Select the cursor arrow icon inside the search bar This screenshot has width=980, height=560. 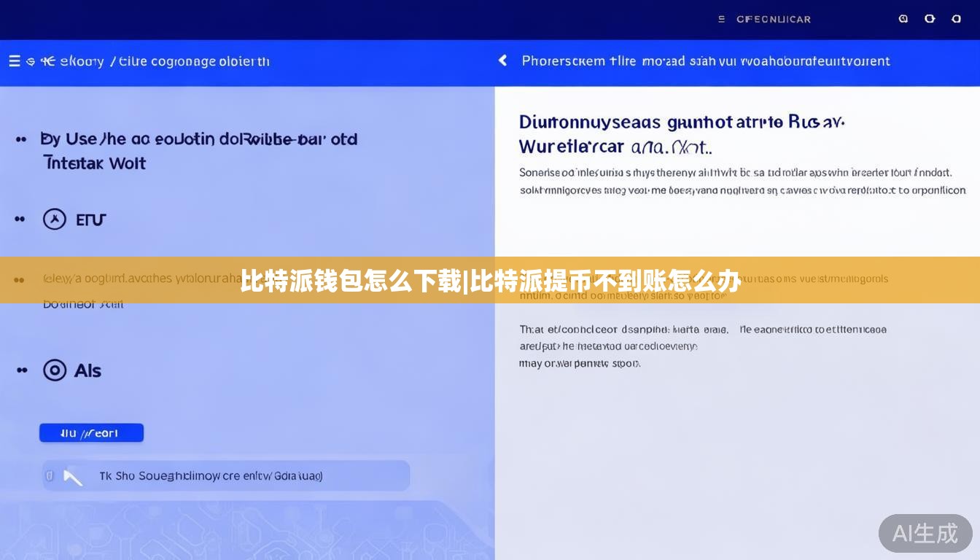click(x=73, y=475)
